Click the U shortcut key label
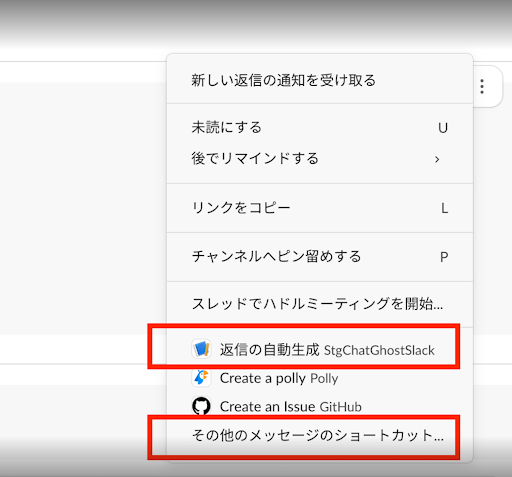This screenshot has height=477, width=512. [443, 128]
